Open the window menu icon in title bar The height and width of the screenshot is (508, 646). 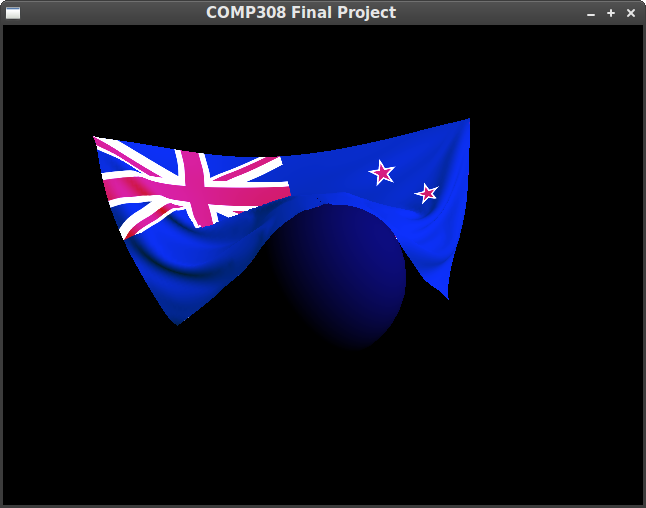[13, 13]
